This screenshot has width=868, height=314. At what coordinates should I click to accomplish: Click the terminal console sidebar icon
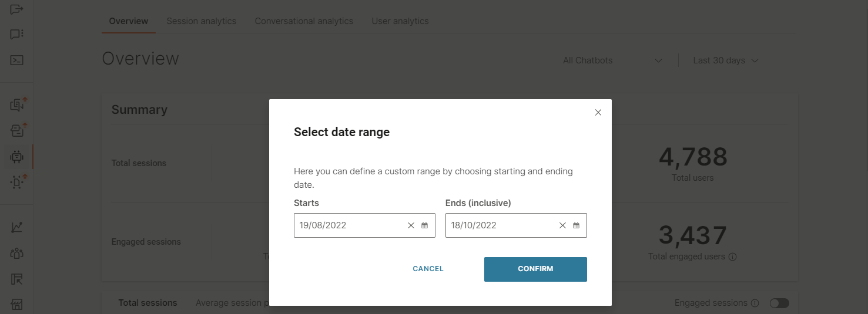(x=17, y=60)
